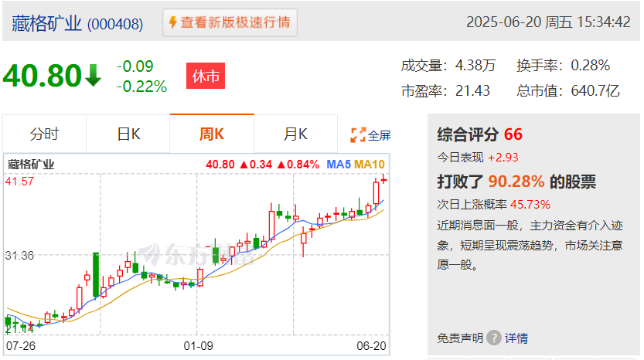Click the 次日上涨概率 45.73% text

tap(493, 205)
